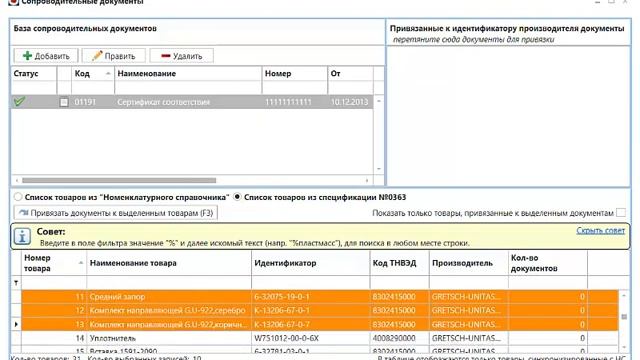The image size is (640, 360).
Task: Select Сертификат соответствия cell text
Action: coord(163,102)
